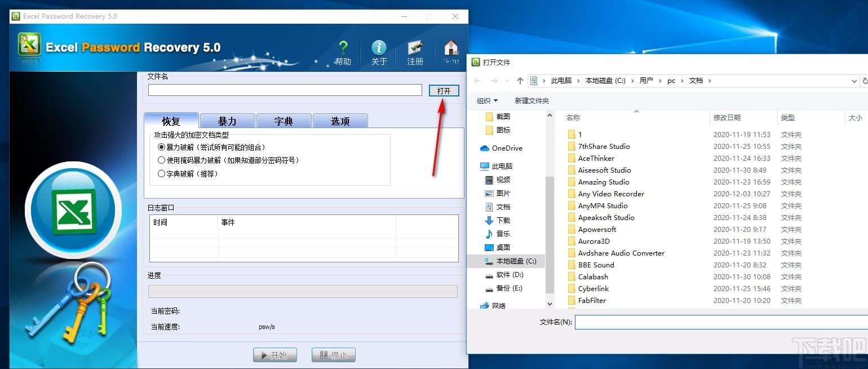The image size is (868, 369).
Task: Expand path chevron after pc
Action: click(681, 81)
